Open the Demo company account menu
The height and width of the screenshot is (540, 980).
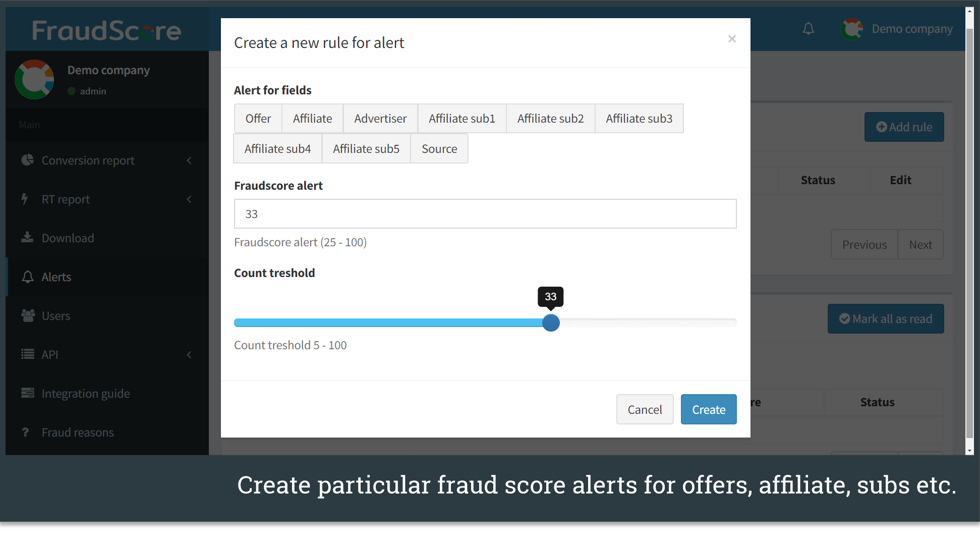(x=897, y=29)
